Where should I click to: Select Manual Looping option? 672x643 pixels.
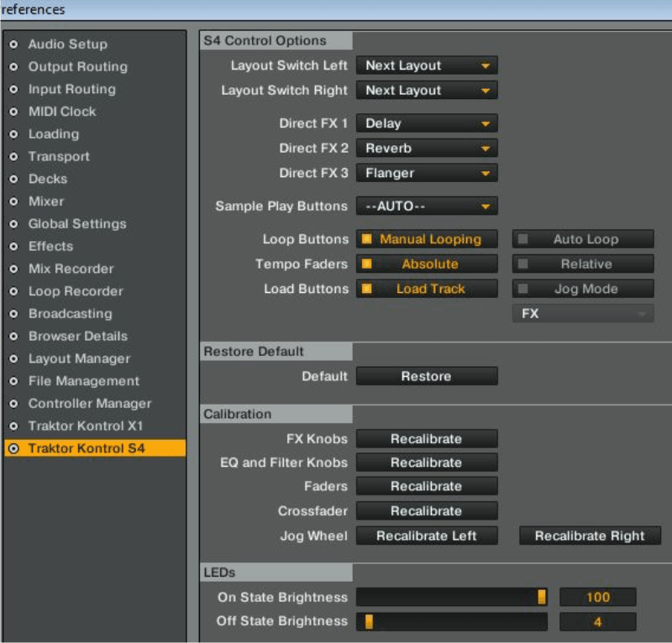(427, 239)
